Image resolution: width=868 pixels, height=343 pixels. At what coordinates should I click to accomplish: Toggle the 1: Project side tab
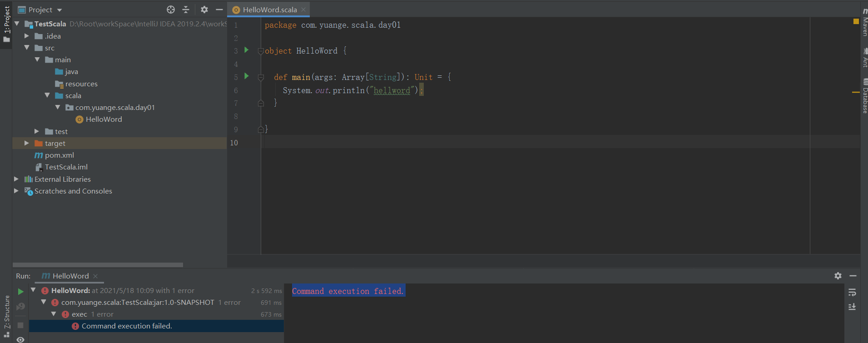[6, 24]
